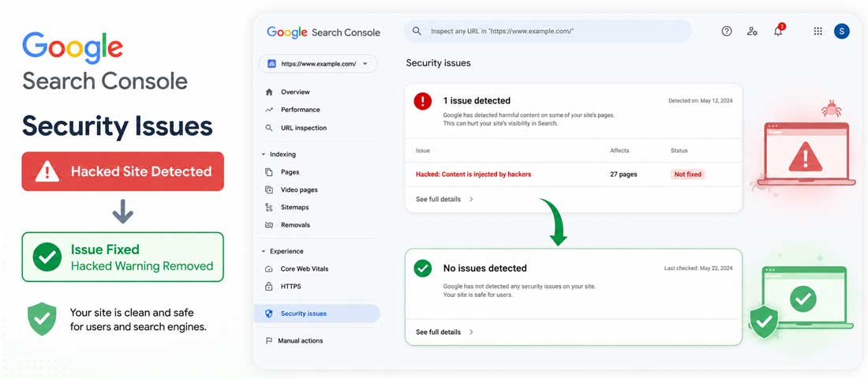Click the Overview home icon
The height and width of the screenshot is (379, 868).
coord(269,92)
